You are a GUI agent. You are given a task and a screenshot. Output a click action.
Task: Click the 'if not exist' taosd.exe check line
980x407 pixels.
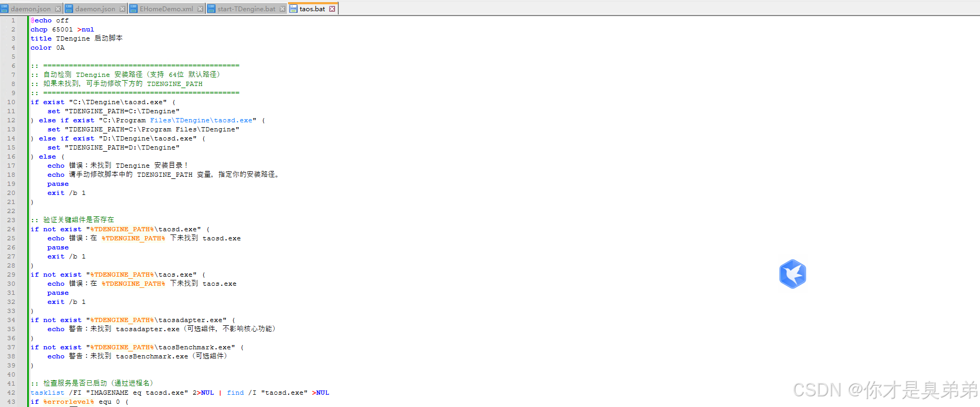pos(120,229)
